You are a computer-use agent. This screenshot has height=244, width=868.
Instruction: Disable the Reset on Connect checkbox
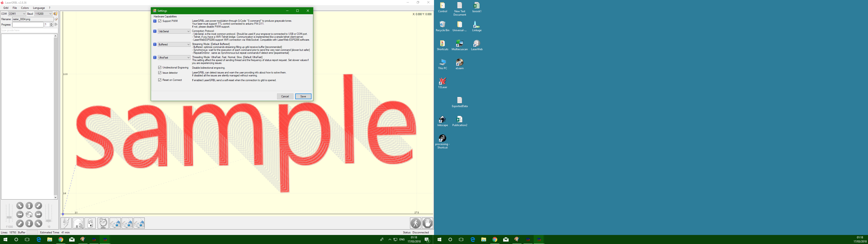click(x=160, y=80)
